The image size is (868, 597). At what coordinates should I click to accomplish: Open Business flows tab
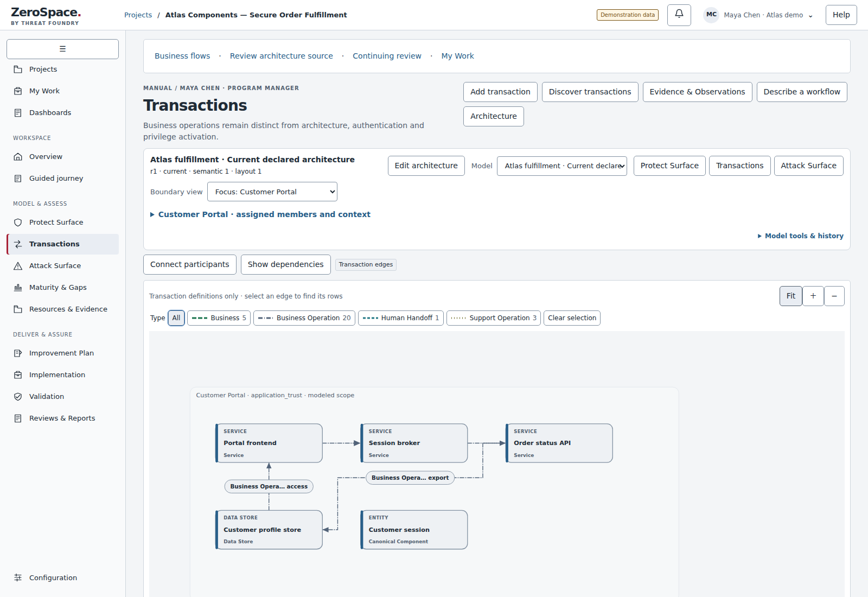182,56
